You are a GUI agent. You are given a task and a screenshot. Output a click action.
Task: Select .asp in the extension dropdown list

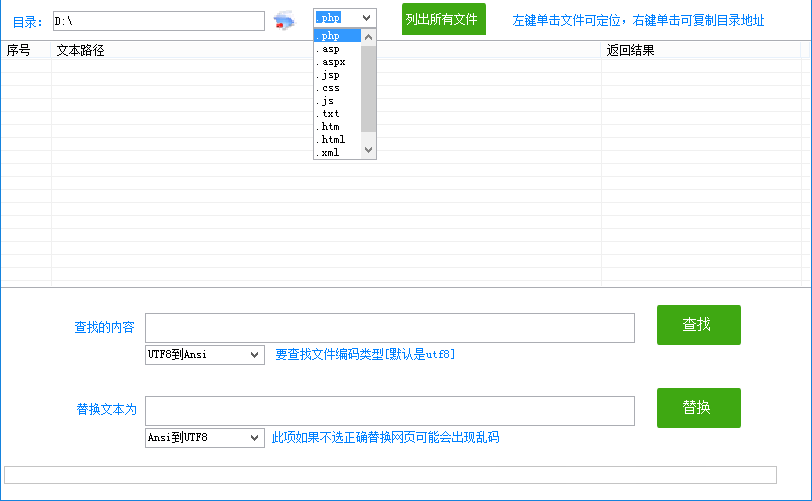click(x=337, y=49)
